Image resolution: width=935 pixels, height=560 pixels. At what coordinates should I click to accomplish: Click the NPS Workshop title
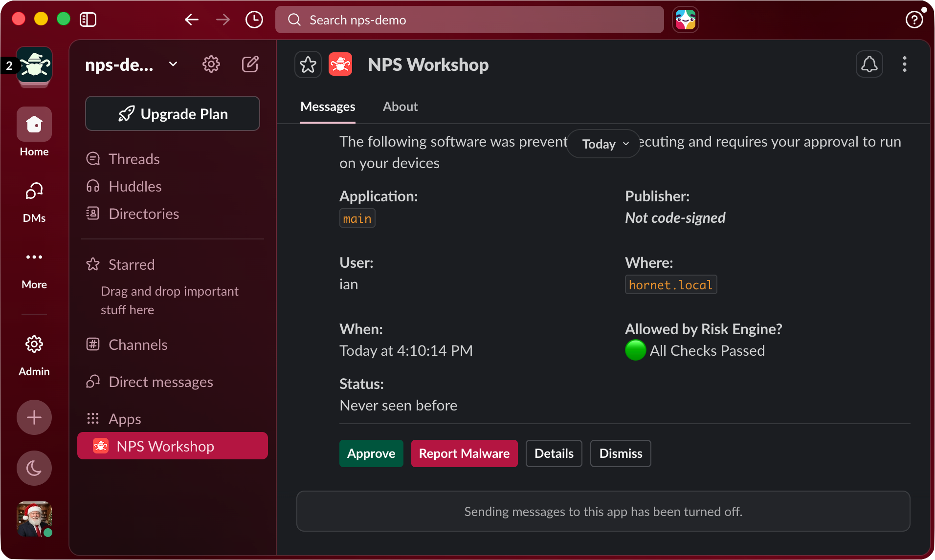click(428, 65)
